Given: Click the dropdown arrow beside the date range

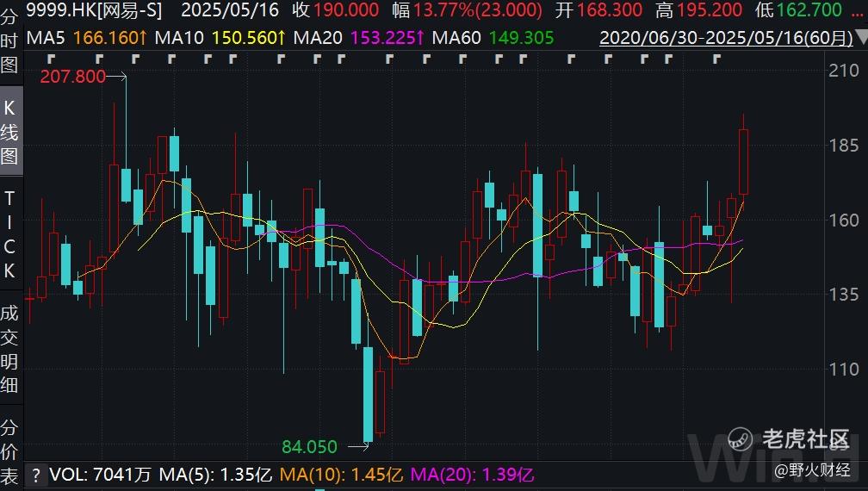Looking at the screenshot, I should [x=861, y=38].
